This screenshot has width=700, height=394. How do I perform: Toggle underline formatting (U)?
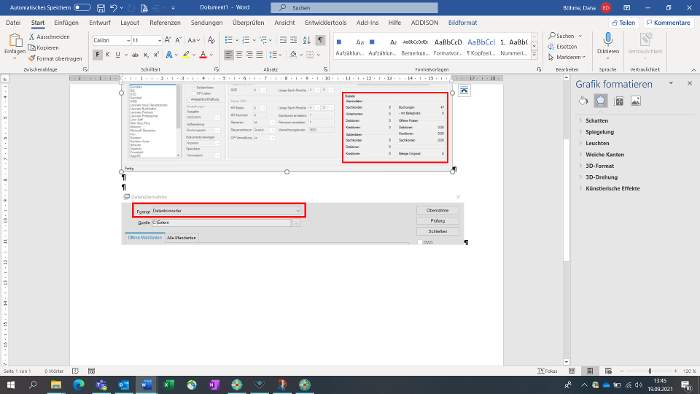[118, 55]
